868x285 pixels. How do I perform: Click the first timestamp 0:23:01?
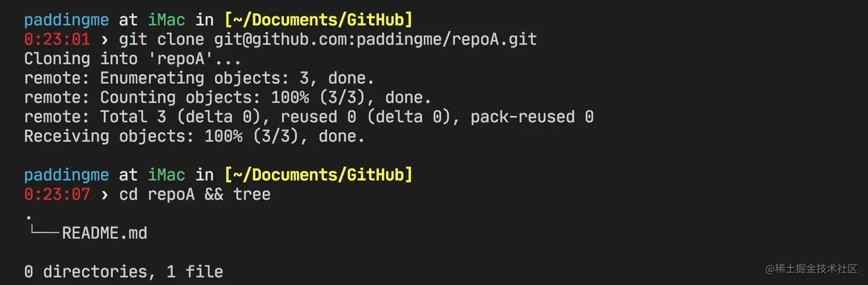pyautogui.click(x=57, y=40)
